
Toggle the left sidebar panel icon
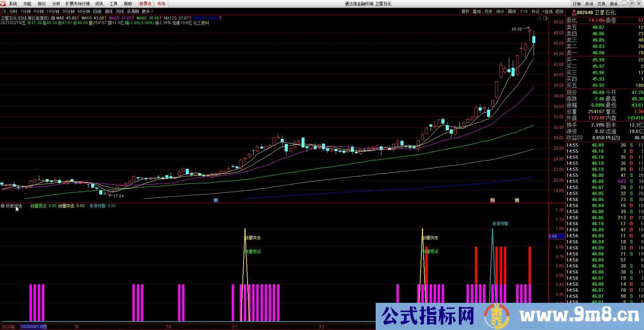pos(4,11)
